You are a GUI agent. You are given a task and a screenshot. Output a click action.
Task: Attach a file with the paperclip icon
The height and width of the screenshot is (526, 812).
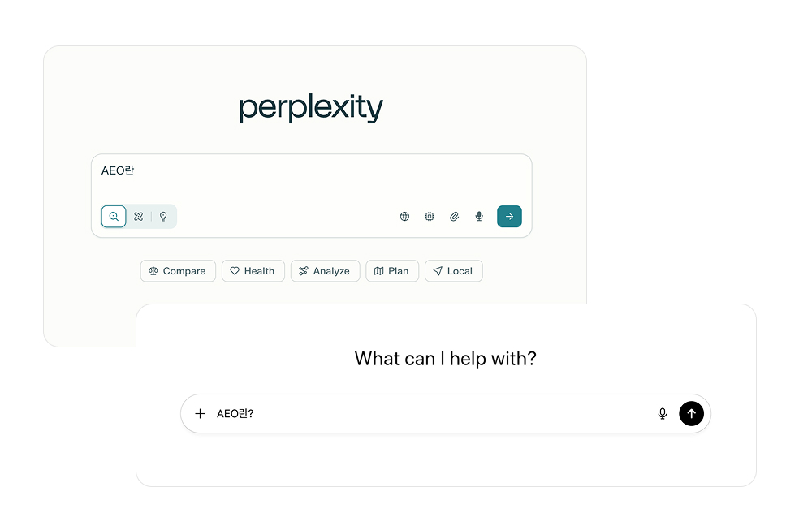[x=455, y=217]
